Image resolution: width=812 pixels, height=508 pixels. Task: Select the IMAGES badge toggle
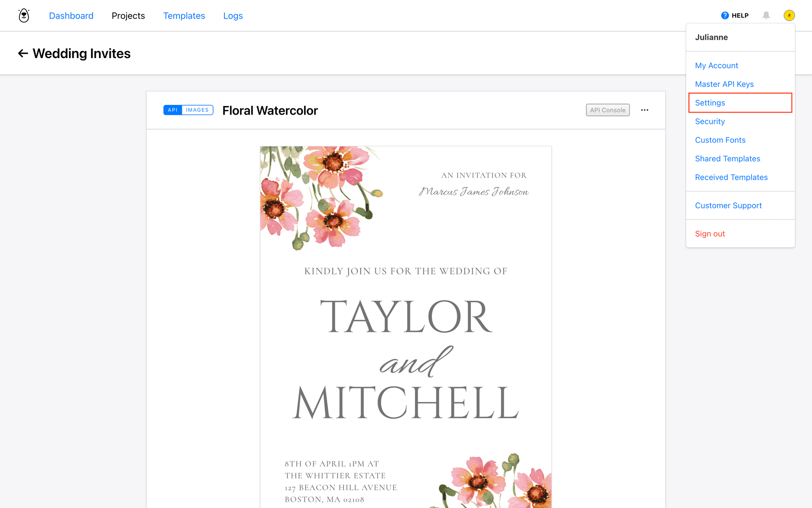197,110
